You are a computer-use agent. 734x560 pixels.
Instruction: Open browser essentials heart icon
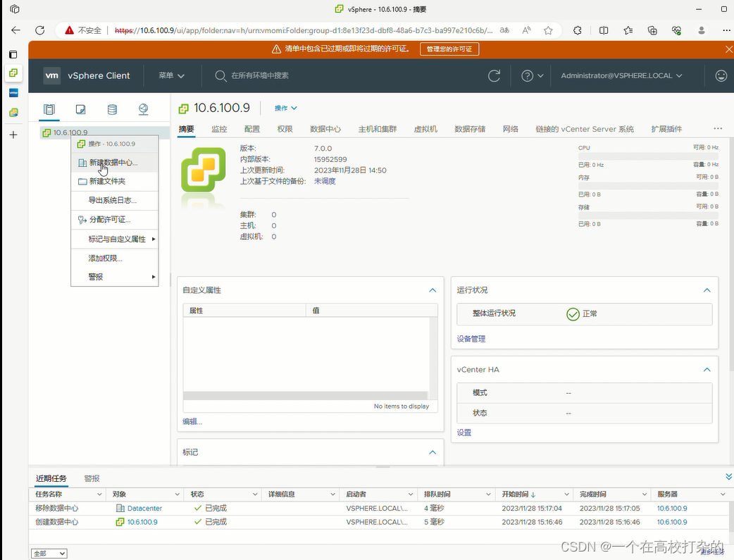point(676,30)
